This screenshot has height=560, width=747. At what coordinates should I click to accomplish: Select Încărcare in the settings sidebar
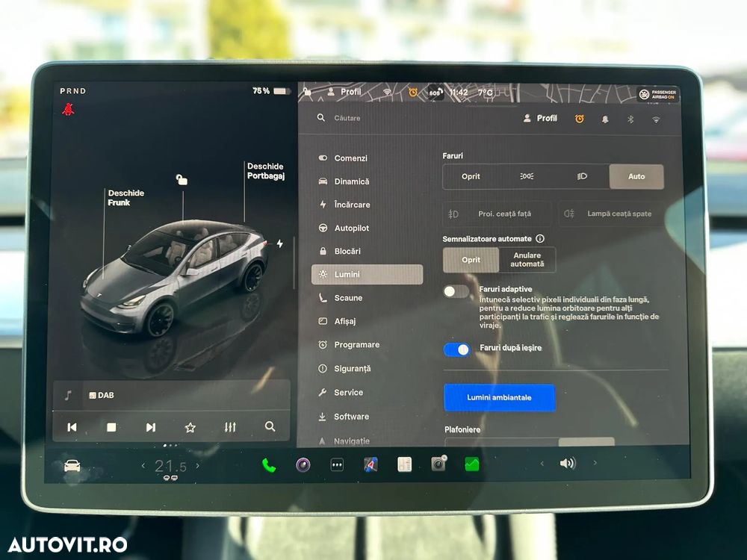[x=344, y=205]
